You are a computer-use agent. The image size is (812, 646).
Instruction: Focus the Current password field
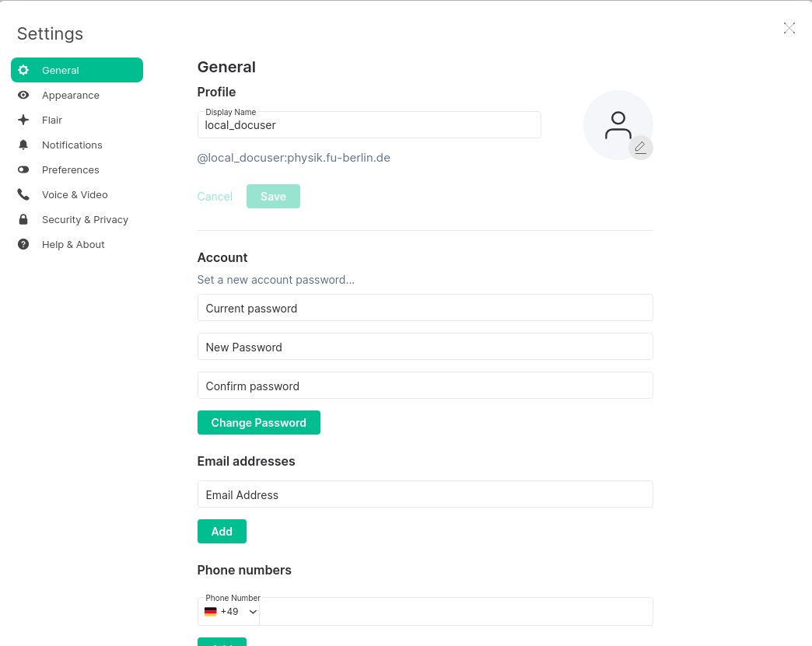click(425, 308)
